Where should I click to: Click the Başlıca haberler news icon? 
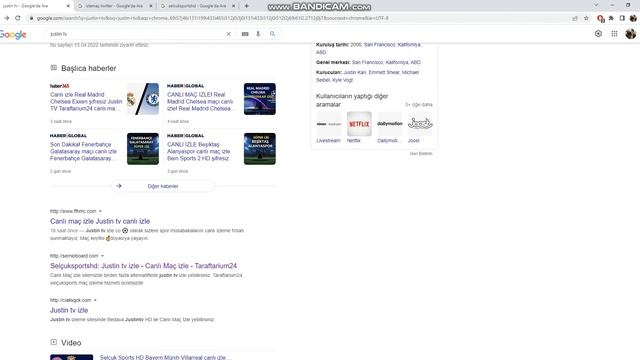coord(53,68)
